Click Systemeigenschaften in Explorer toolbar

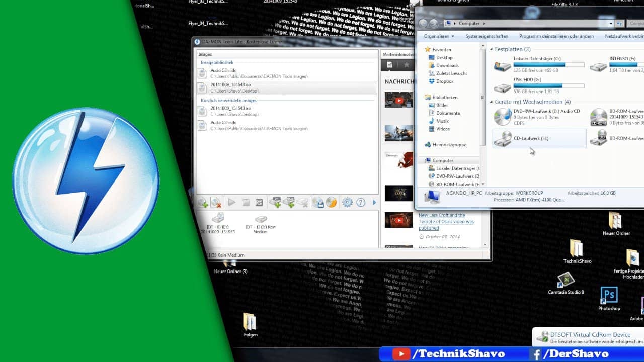(487, 36)
